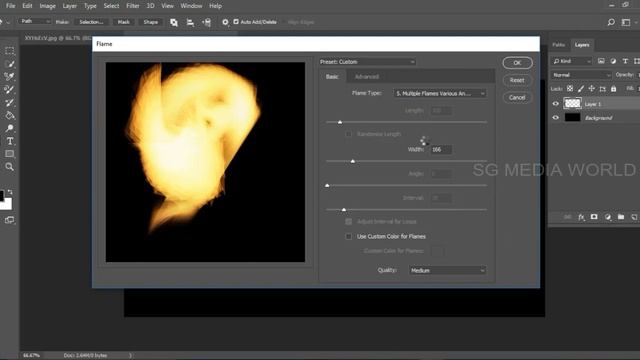Toggle lock transparent pixels
This screenshot has width=640, height=360.
[570, 89]
